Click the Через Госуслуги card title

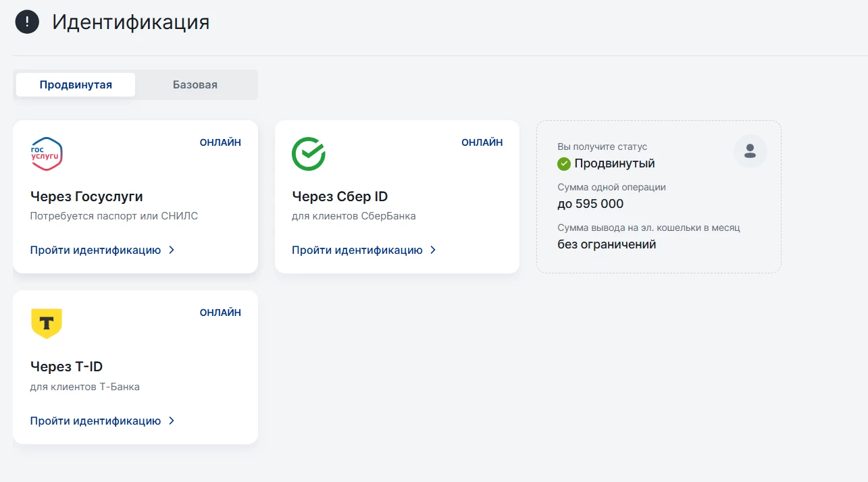coord(86,196)
